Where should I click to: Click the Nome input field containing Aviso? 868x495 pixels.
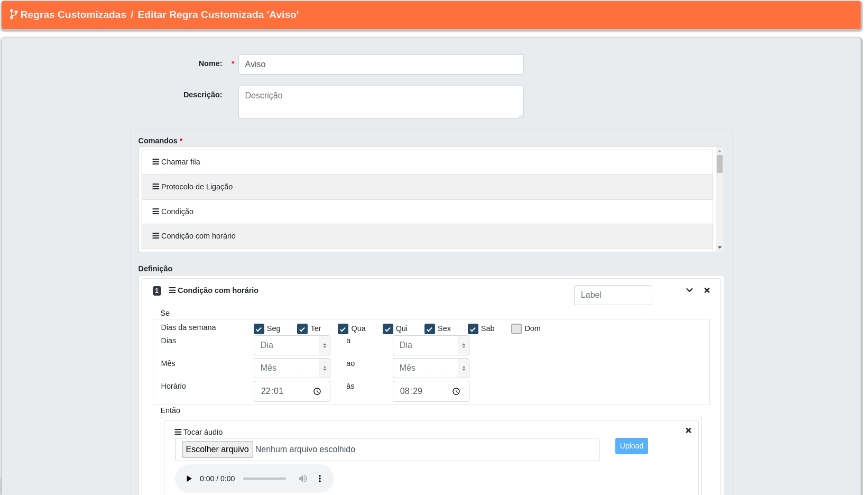(381, 65)
